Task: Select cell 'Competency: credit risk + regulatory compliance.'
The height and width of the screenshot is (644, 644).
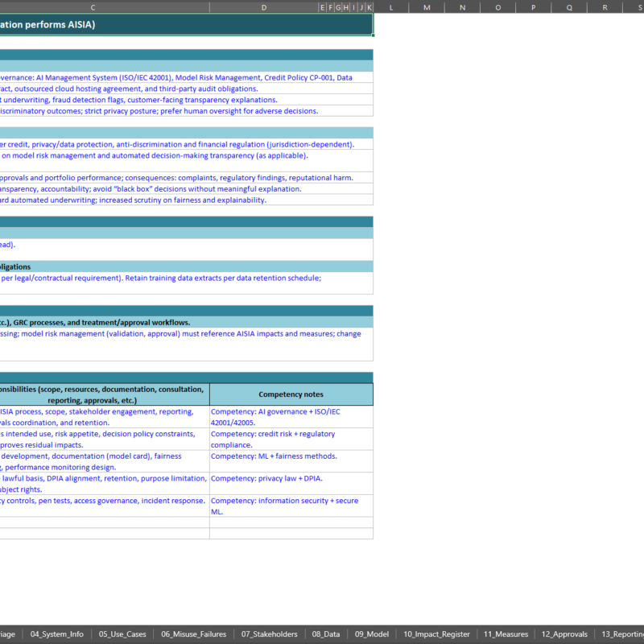Action: point(291,439)
